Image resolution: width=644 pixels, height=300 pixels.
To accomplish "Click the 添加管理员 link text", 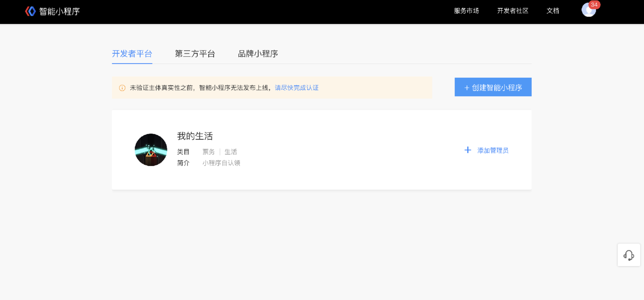I will pos(493,150).
